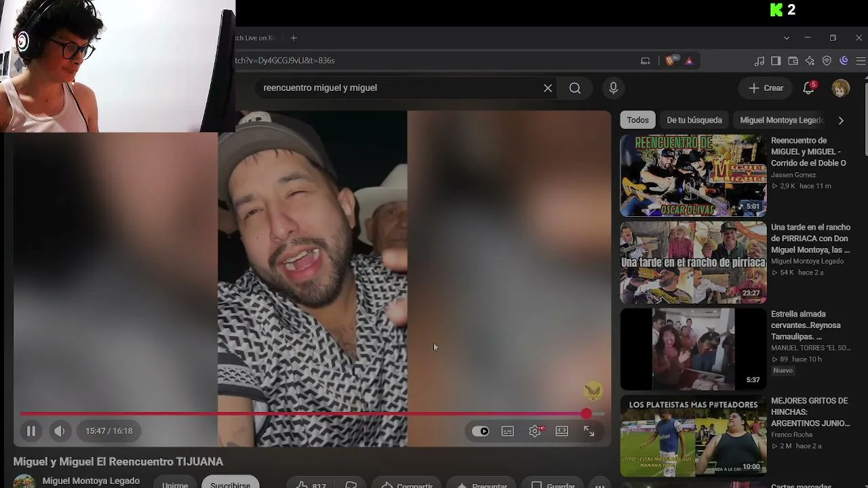Select the 'Miguel Montoya Legado' chip
Image resolution: width=868 pixels, height=488 pixels.
coord(781,120)
